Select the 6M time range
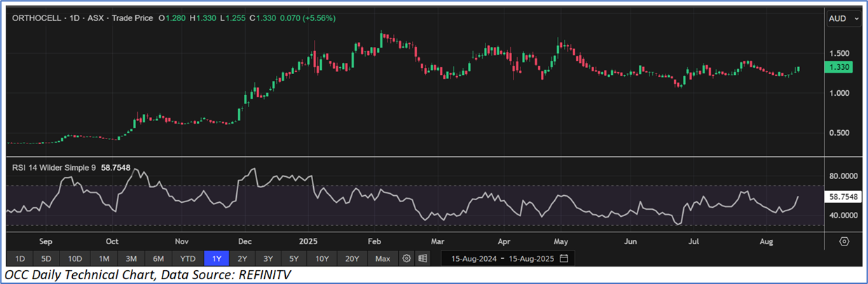 158,259
